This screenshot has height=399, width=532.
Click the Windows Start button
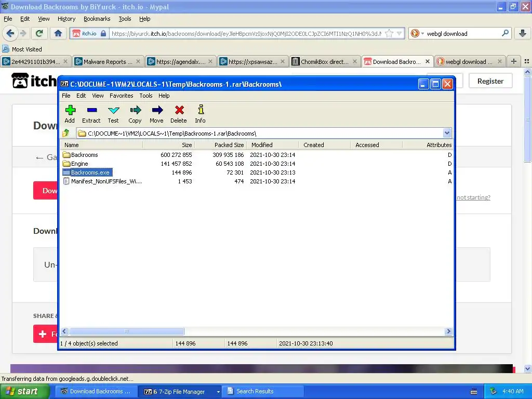pos(24,391)
